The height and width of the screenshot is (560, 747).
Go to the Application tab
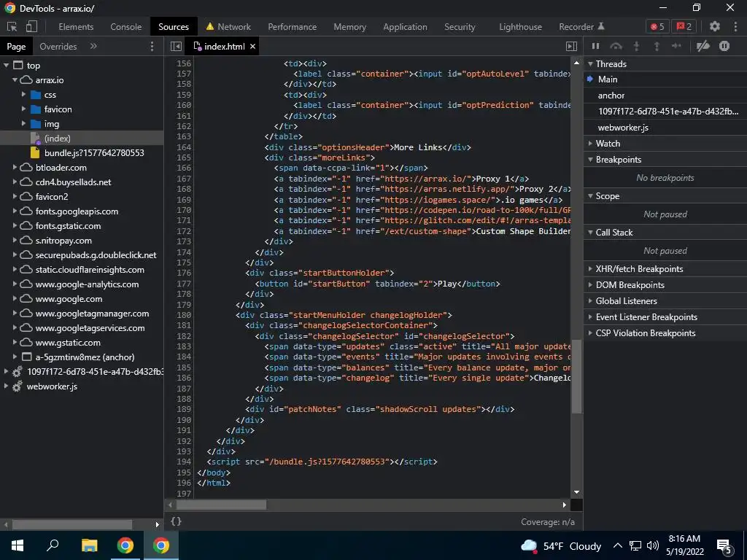405,27
